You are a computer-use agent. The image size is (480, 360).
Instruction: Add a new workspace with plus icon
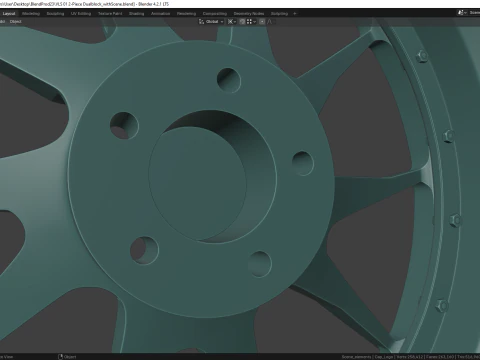295,14
